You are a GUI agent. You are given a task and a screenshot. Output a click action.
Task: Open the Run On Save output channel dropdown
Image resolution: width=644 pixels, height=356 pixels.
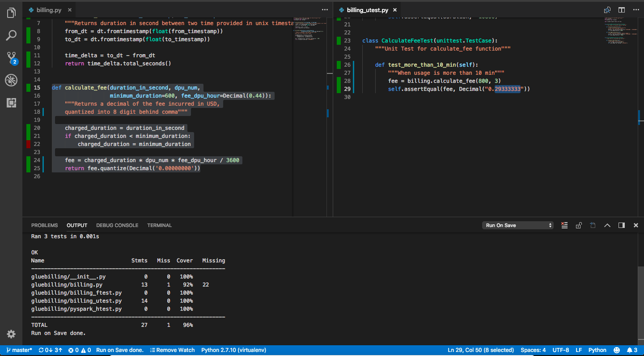point(518,225)
